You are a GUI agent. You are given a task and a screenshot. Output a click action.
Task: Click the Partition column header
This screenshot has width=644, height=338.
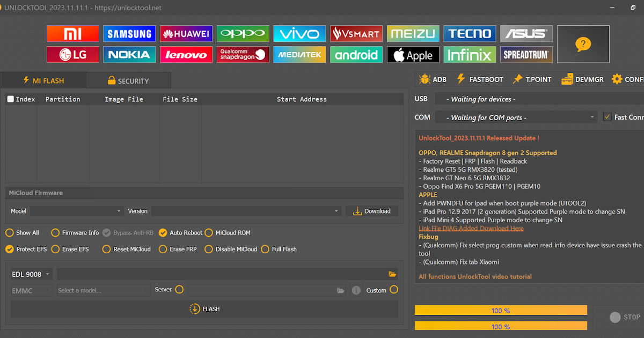pos(63,99)
